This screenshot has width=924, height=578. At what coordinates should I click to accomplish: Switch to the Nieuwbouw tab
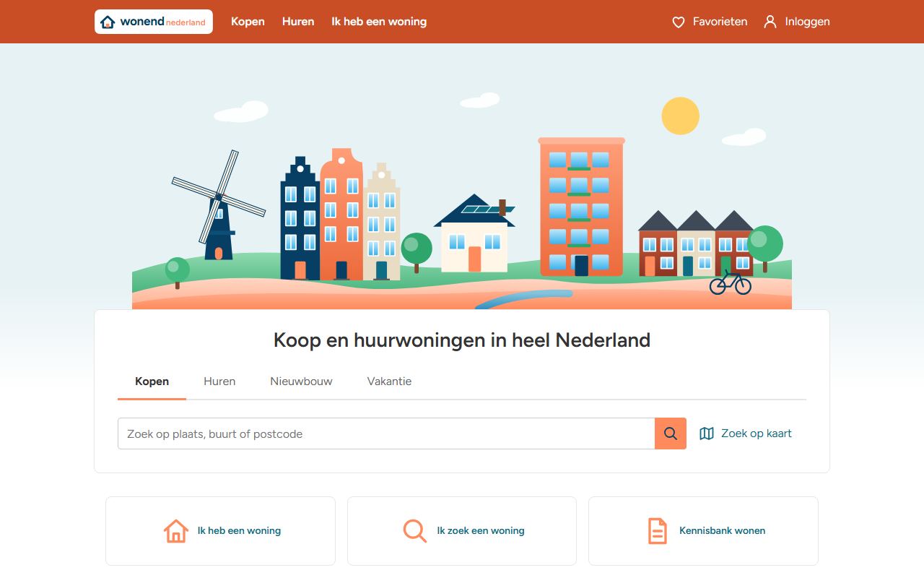tap(301, 381)
